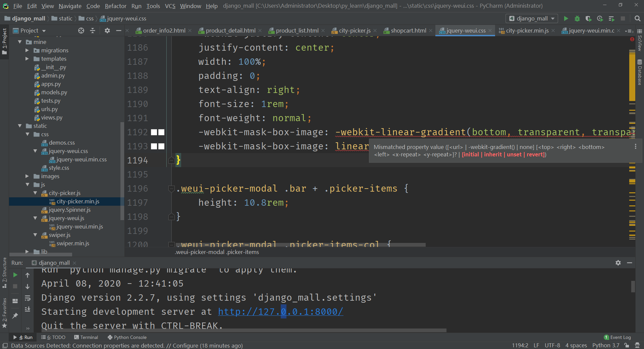Open the django_mall run configuration dropdown
This screenshot has width=644, height=349.
tap(532, 19)
